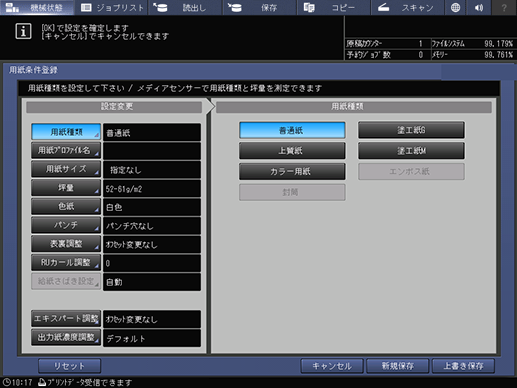Image resolution: width=517 pixels, height=388 pixels.
Task: Click the キャンセル cancel button
Action: [x=332, y=366]
